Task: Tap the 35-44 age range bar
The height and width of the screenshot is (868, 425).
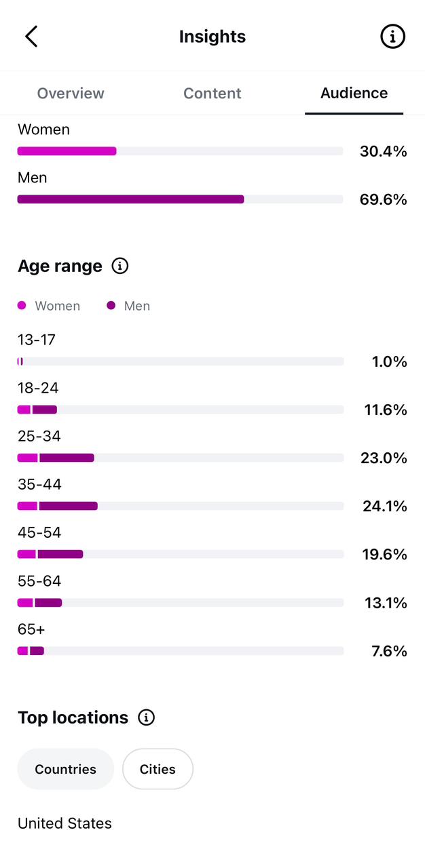Action: [x=181, y=506]
